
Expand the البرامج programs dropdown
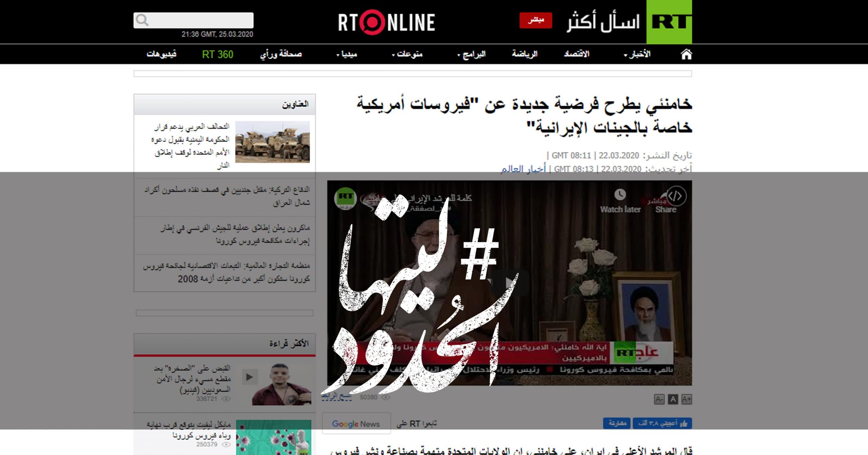(x=472, y=54)
